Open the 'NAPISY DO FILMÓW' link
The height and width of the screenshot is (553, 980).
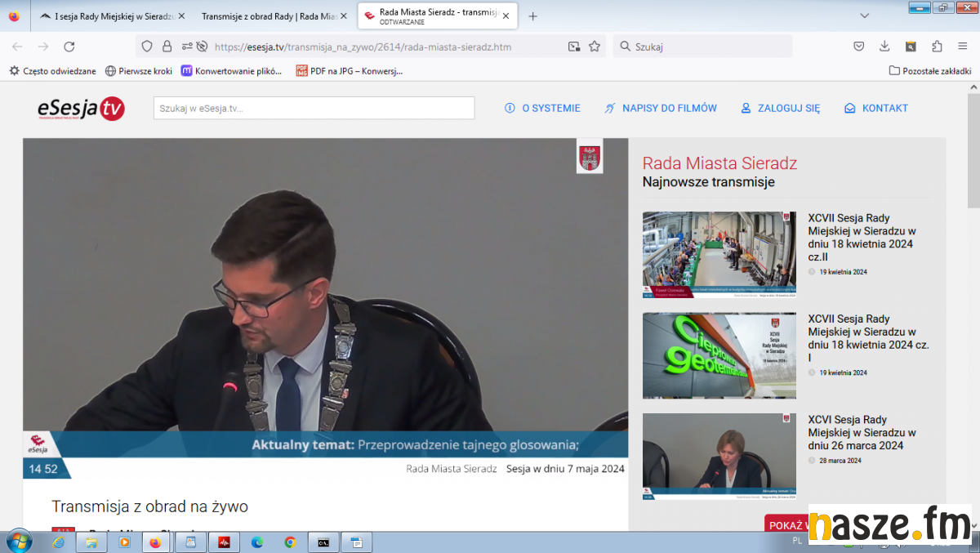pyautogui.click(x=661, y=108)
